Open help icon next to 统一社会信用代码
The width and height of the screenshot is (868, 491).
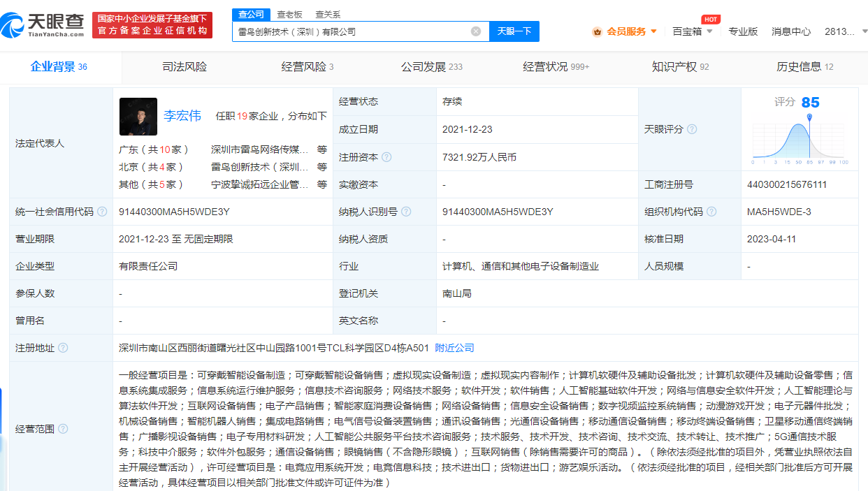(103, 212)
